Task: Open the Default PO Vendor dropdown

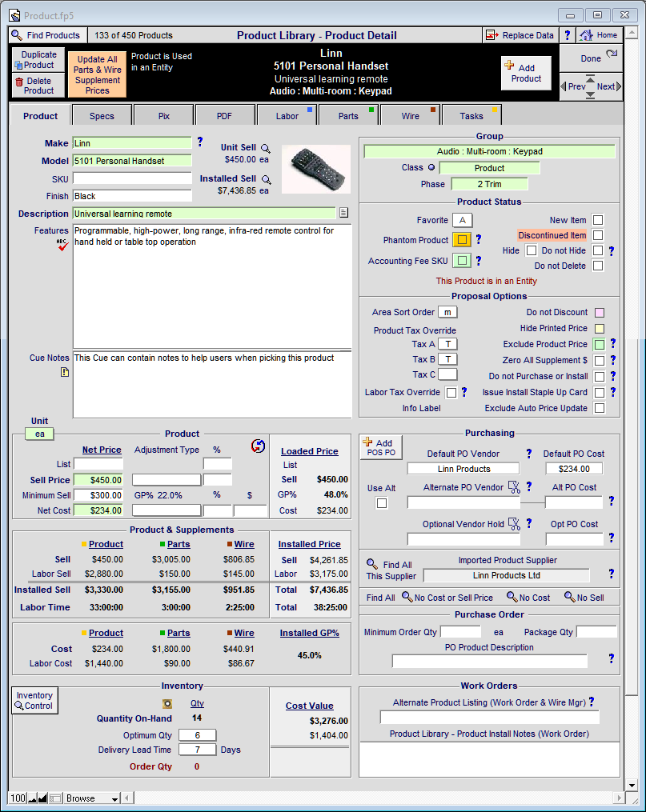Action: 463,469
